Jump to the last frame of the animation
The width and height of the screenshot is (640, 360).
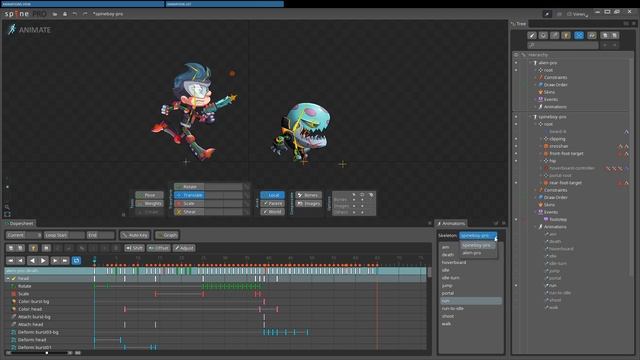(65, 260)
